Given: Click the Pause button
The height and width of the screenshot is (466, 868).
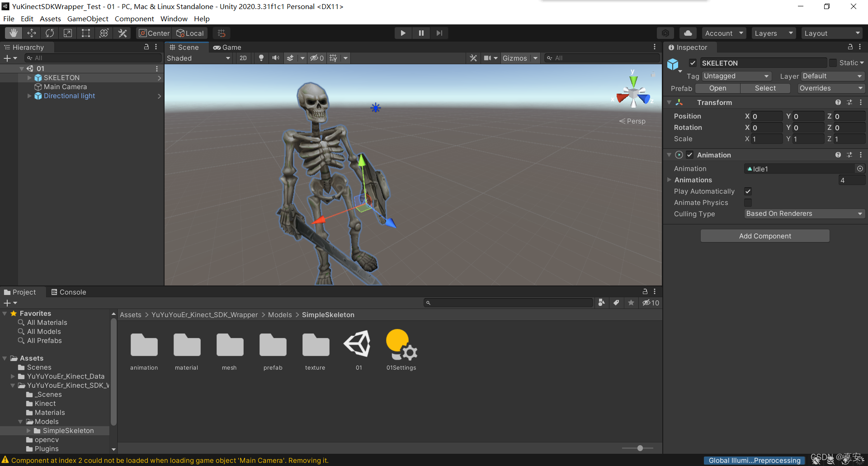Looking at the screenshot, I should 421,33.
